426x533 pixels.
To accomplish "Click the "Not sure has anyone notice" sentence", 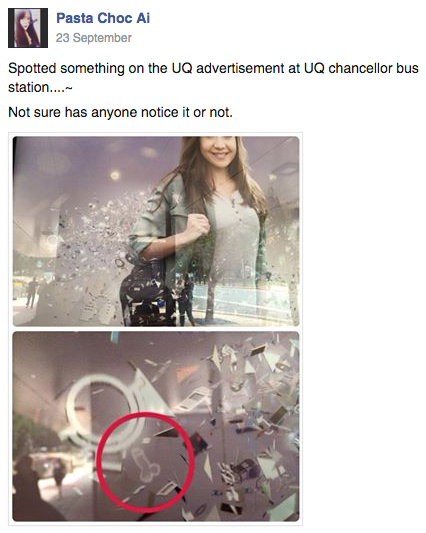I will (120, 112).
